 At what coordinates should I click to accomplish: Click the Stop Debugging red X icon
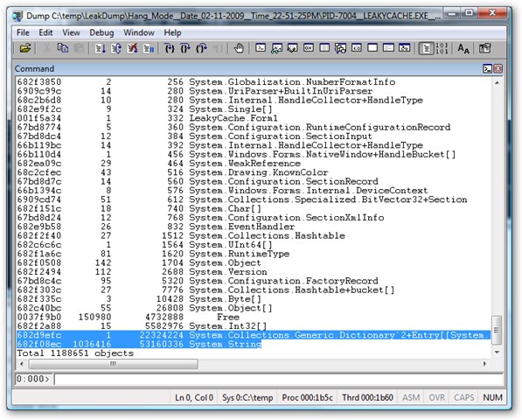click(132, 48)
